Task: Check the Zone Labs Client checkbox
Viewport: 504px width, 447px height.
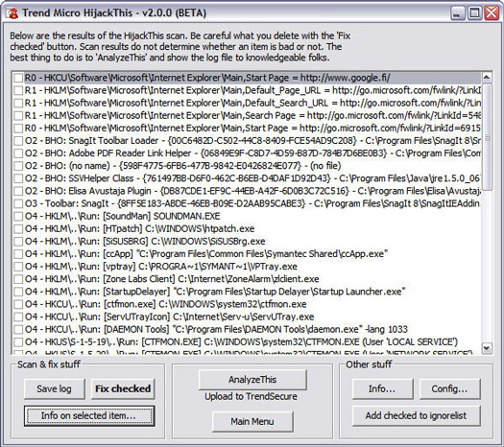Action: pyautogui.click(x=18, y=279)
